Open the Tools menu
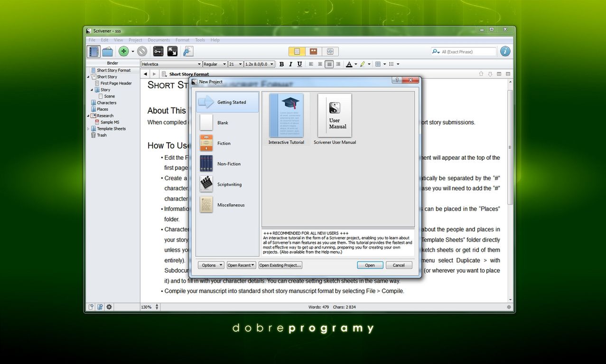606x364 pixels. click(x=200, y=40)
